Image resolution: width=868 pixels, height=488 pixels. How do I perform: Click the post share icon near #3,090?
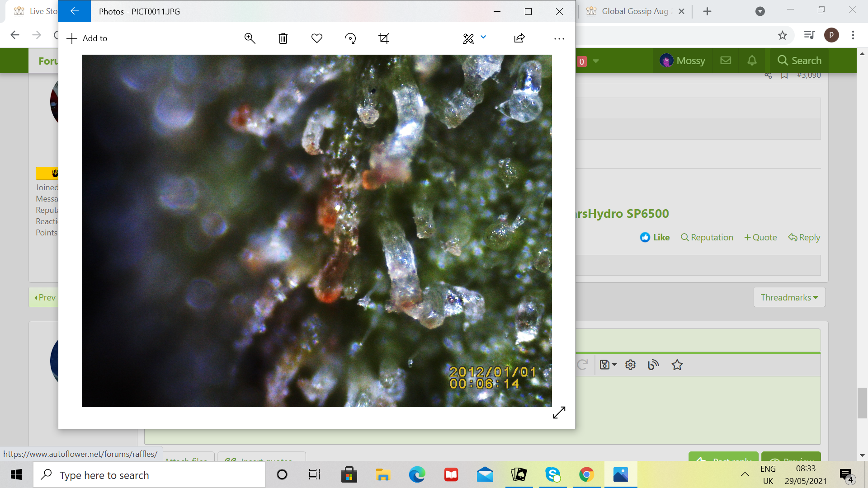pos(768,75)
